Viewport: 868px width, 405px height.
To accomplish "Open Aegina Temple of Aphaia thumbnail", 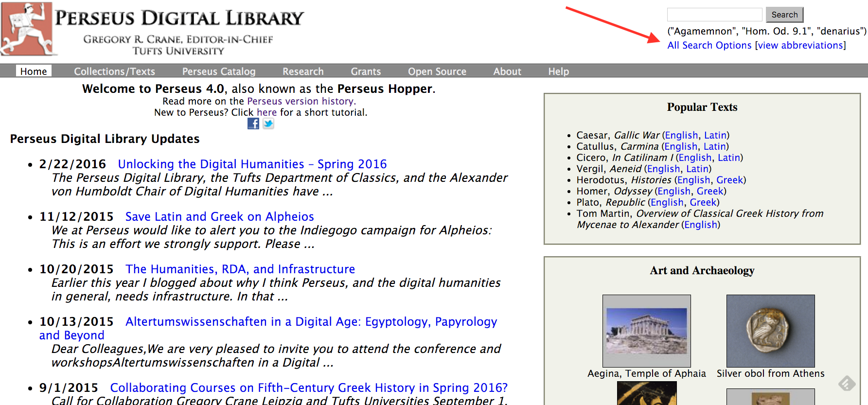I will click(646, 331).
